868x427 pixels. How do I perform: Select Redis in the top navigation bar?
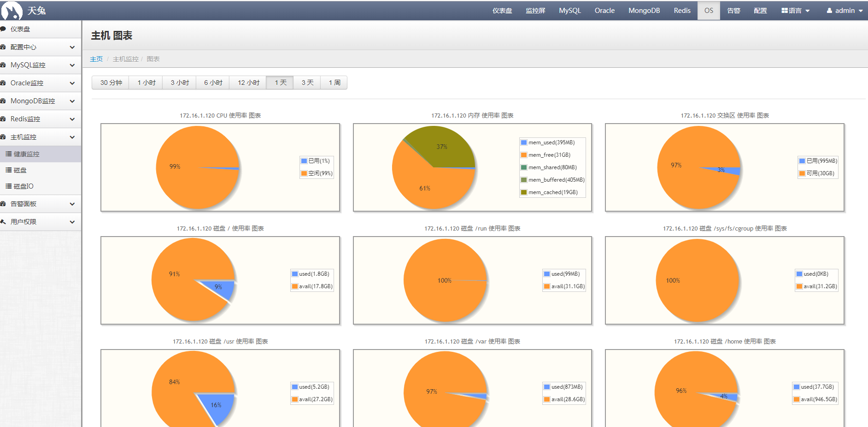click(x=682, y=11)
